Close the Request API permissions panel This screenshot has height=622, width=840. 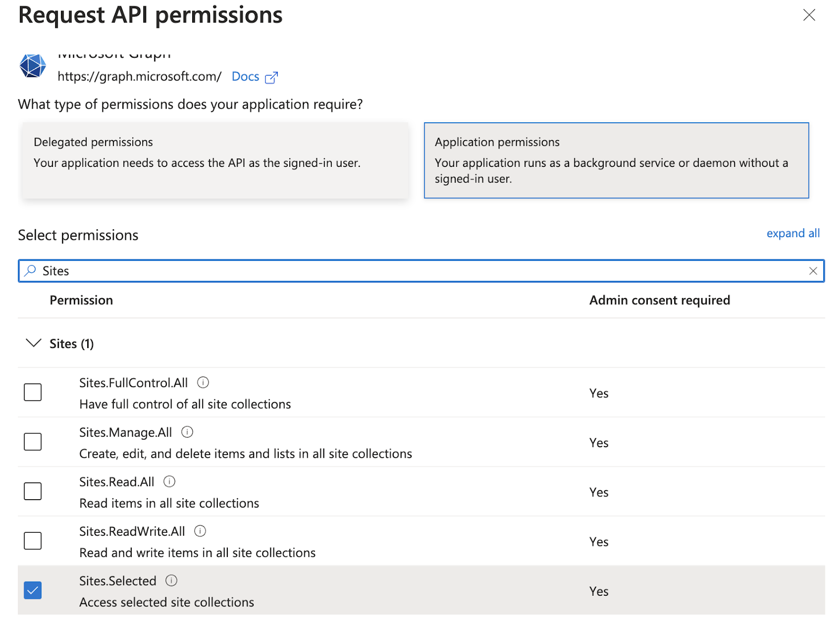tap(809, 15)
